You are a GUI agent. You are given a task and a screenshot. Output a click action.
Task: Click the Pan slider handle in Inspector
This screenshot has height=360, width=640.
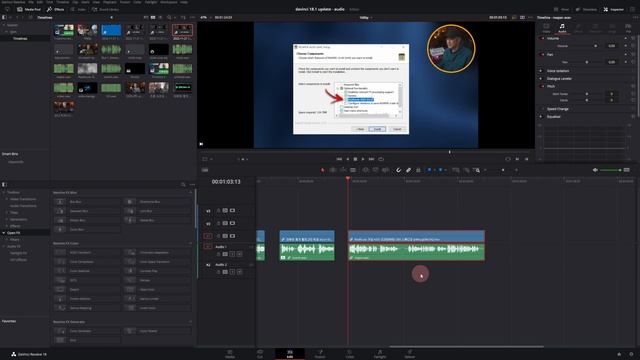pos(587,62)
